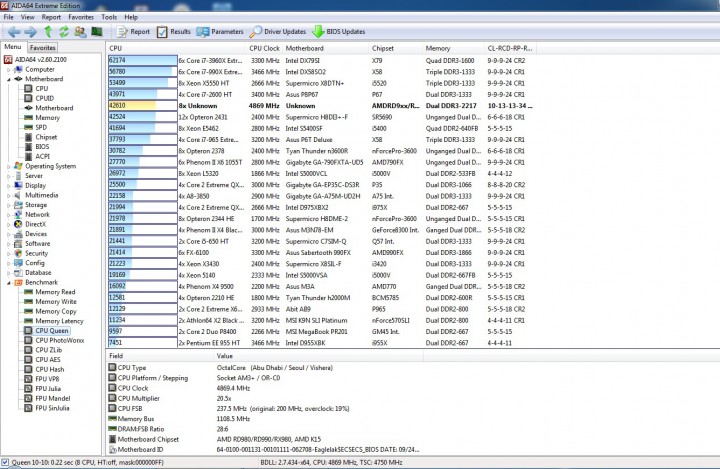The width and height of the screenshot is (720, 469).
Task: Click the CPU FSB field row
Action: pyautogui.click(x=264, y=408)
